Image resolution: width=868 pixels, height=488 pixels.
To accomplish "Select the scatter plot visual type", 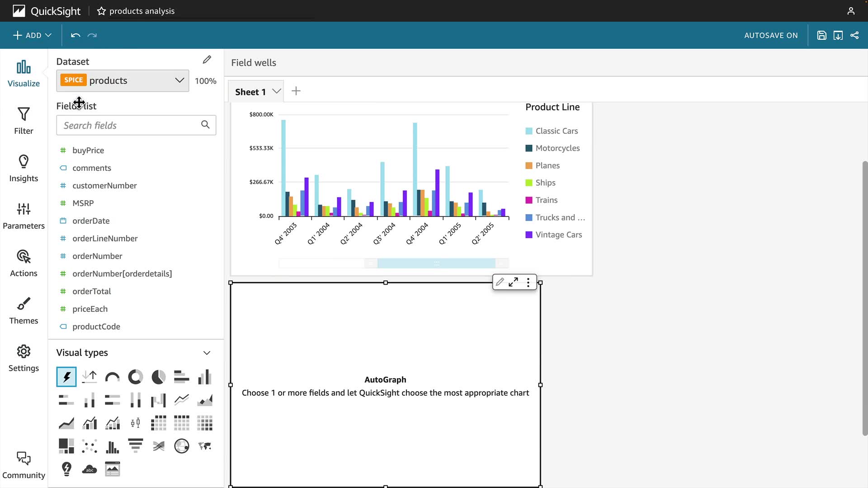I will coord(90,446).
